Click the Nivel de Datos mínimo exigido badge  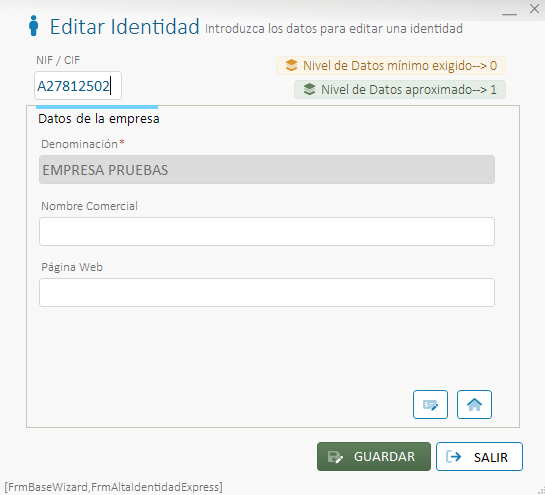coord(391,65)
